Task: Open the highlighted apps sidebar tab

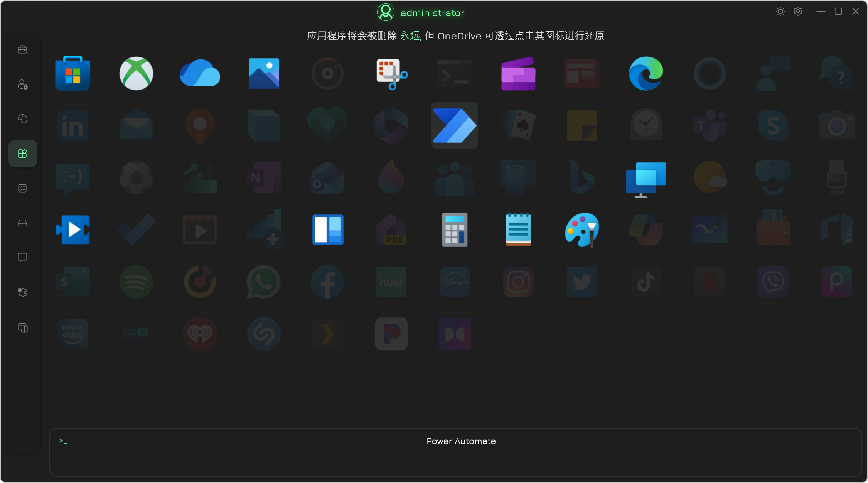Action: tap(22, 154)
